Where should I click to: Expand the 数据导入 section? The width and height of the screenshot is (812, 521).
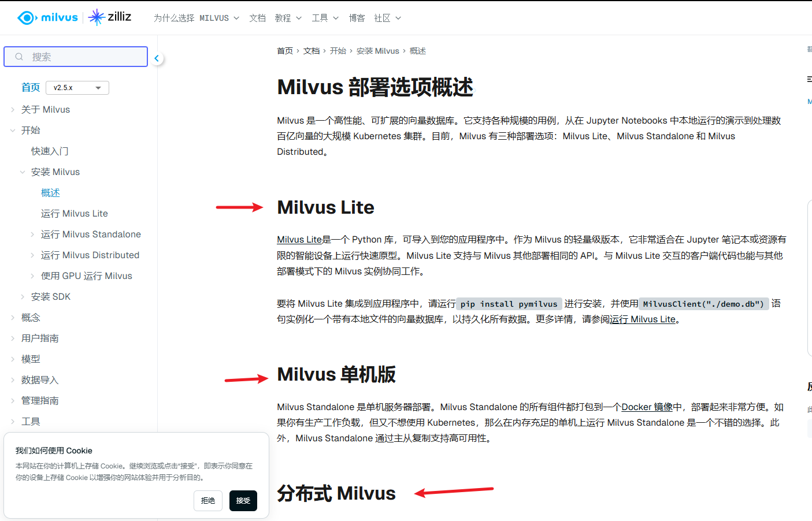(x=13, y=380)
